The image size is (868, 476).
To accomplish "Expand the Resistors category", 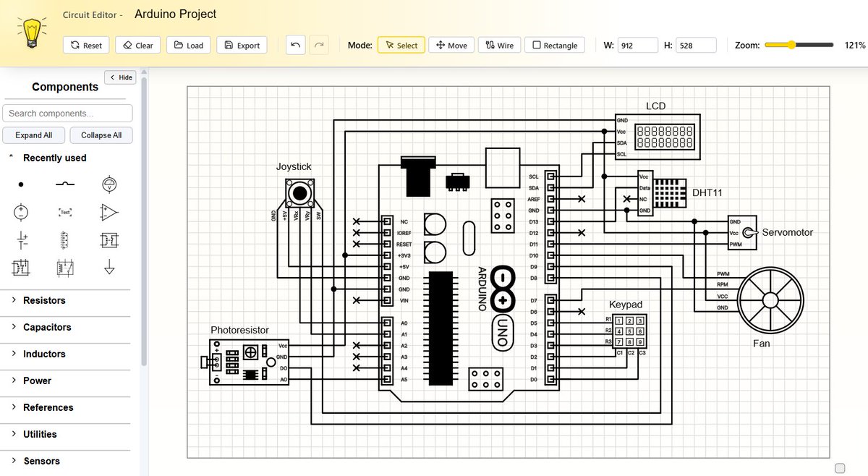I will (x=65, y=300).
